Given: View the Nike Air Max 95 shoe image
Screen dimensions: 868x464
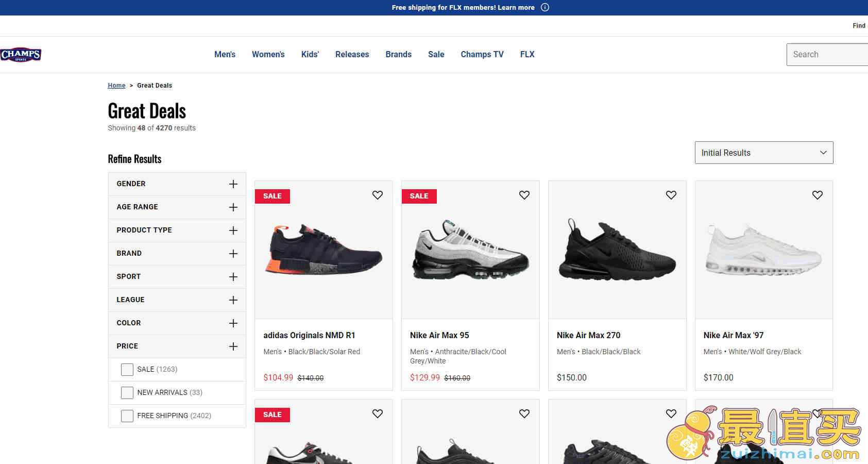Looking at the screenshot, I should 470,250.
